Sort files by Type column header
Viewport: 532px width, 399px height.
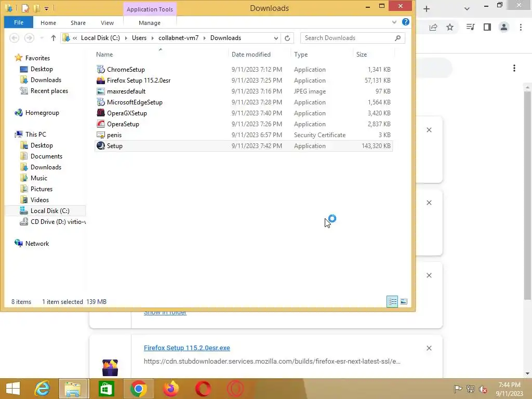point(321,54)
